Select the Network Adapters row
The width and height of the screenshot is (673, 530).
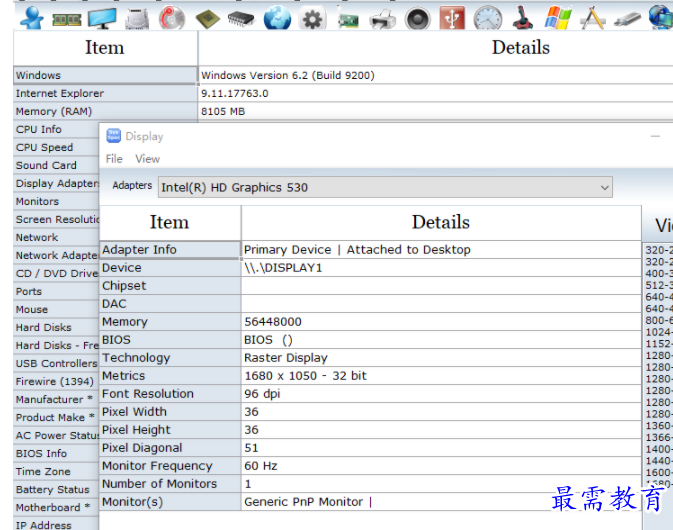click(56, 255)
